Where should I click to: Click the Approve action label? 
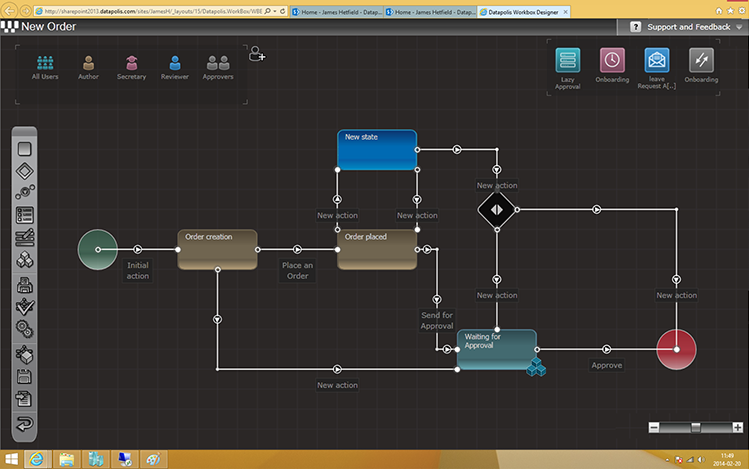pos(607,365)
